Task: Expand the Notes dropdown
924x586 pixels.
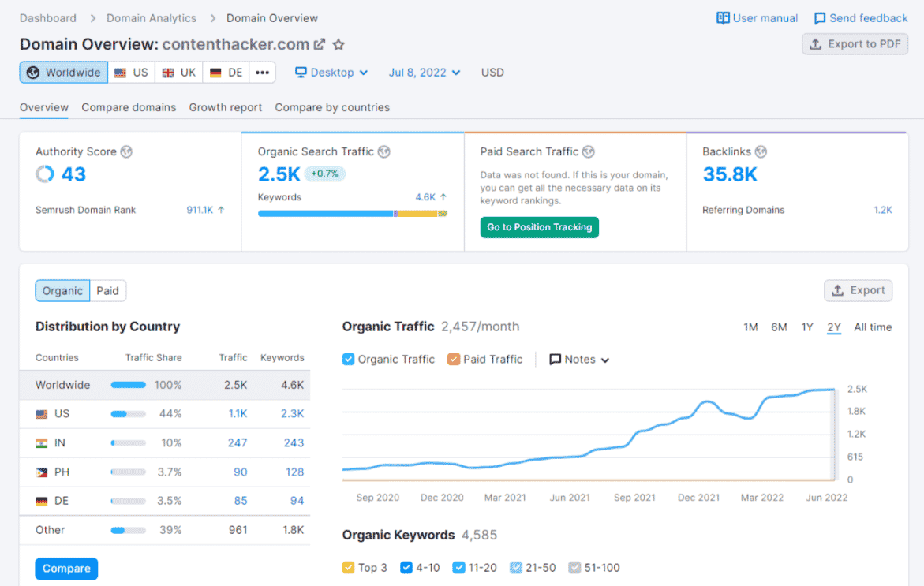Action: tap(579, 360)
